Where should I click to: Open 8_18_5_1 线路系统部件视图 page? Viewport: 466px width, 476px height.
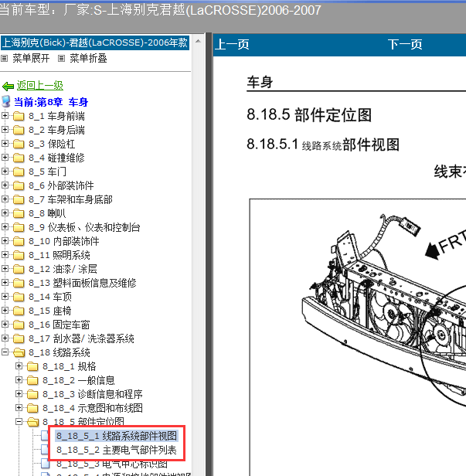coord(117,437)
